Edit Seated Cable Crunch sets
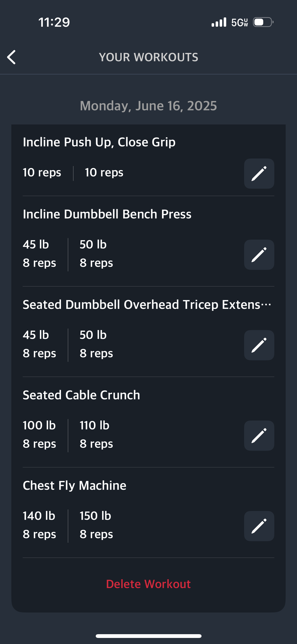The image size is (297, 644). [259, 435]
